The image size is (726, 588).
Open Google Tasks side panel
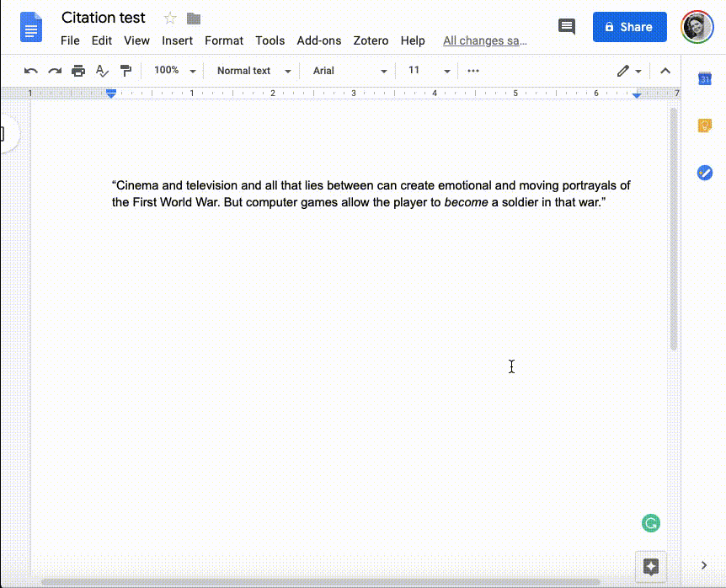click(x=705, y=173)
